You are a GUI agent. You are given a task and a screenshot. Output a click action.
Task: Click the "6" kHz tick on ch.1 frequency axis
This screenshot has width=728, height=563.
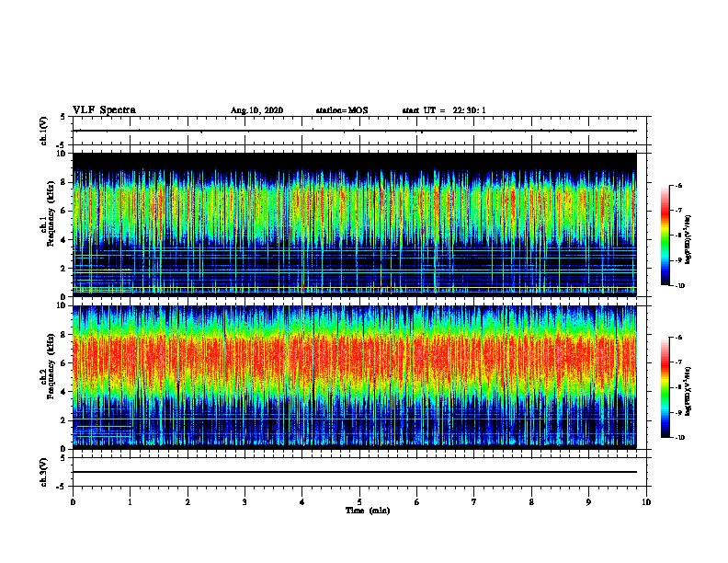coord(64,211)
